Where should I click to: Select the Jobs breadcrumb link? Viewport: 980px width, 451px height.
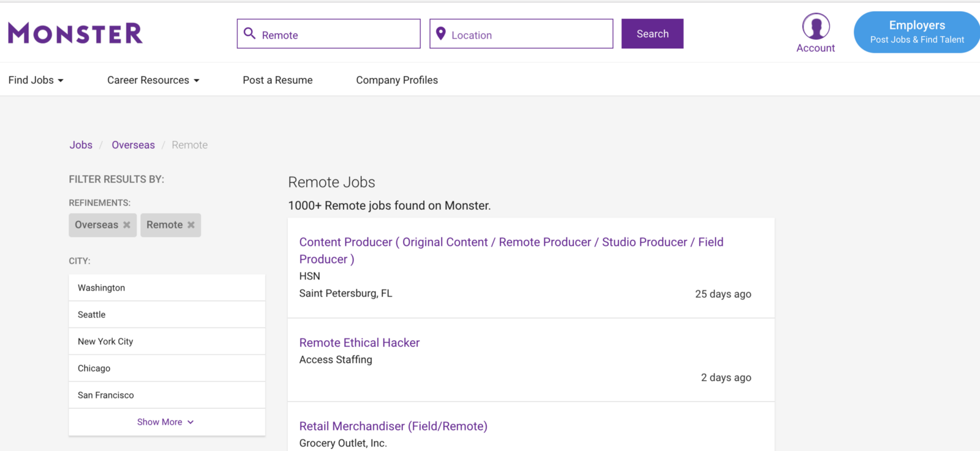(x=81, y=145)
